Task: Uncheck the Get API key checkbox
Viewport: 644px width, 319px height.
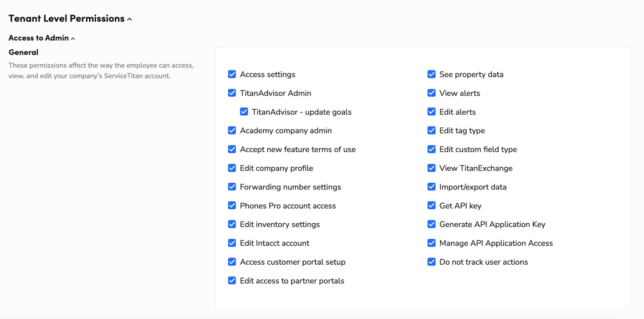Action: 431,205
